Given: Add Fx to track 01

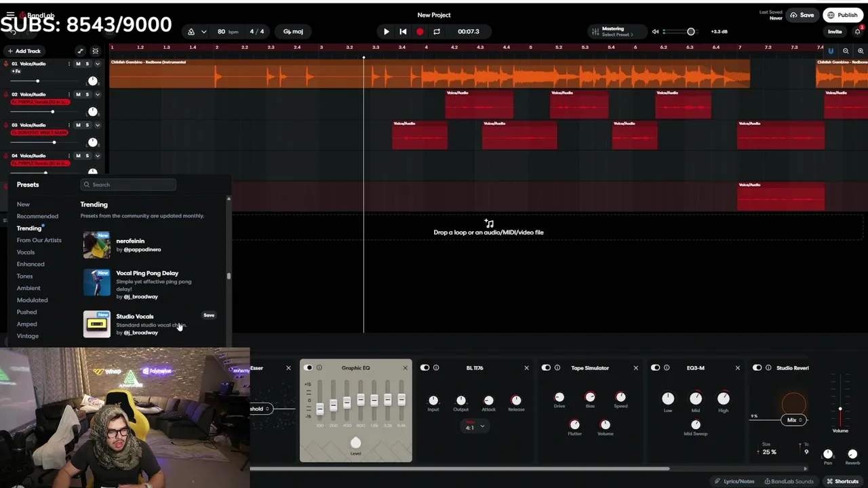Looking at the screenshot, I should (16, 71).
